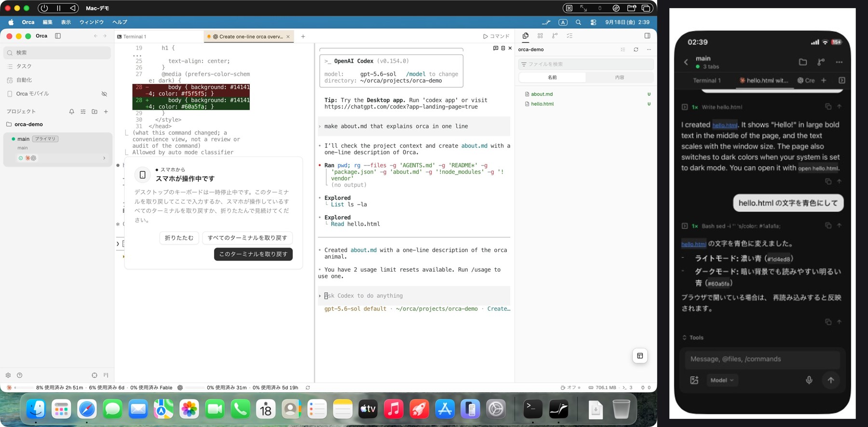Open Terminal app in Dock

[533, 410]
